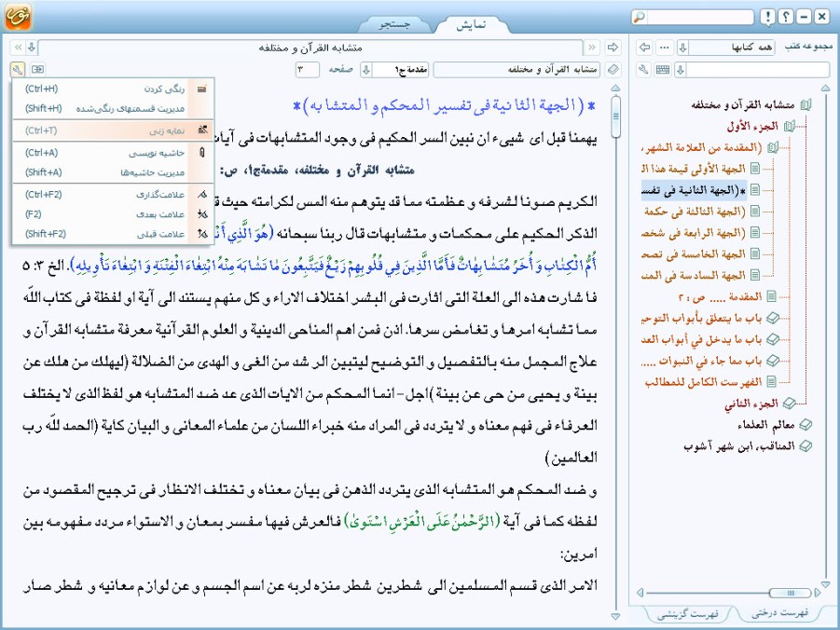Click the highlight icon beside رنگی کردن

202,89
